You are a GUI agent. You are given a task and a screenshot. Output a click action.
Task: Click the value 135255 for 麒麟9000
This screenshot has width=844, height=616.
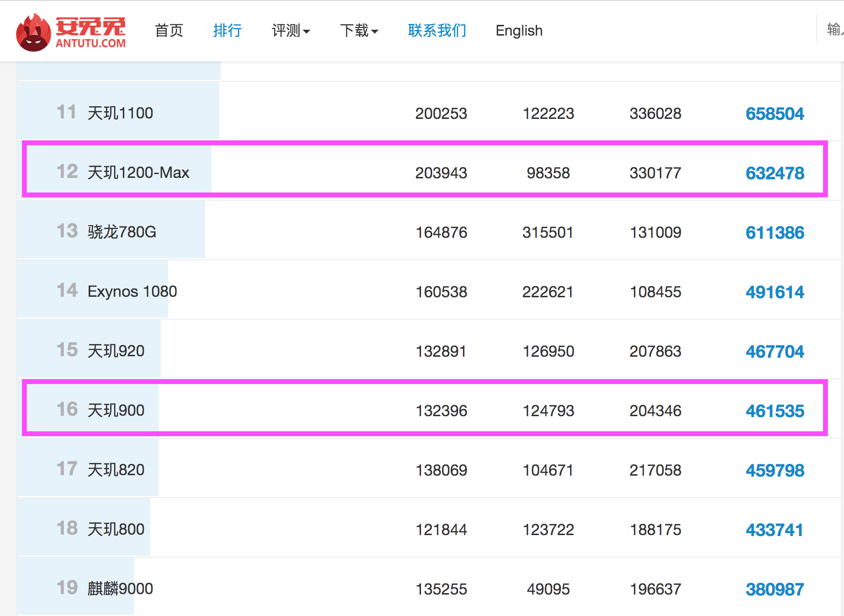pyautogui.click(x=441, y=589)
